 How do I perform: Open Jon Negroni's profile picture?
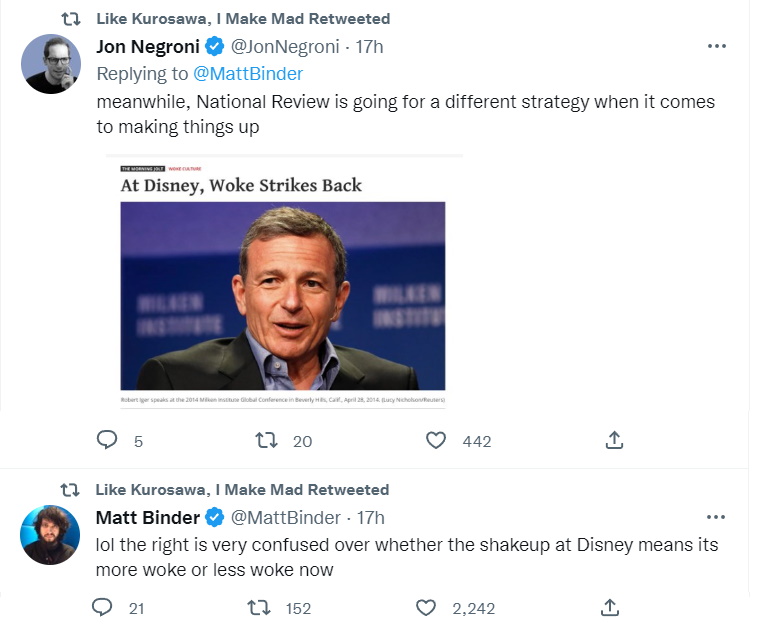[50, 64]
